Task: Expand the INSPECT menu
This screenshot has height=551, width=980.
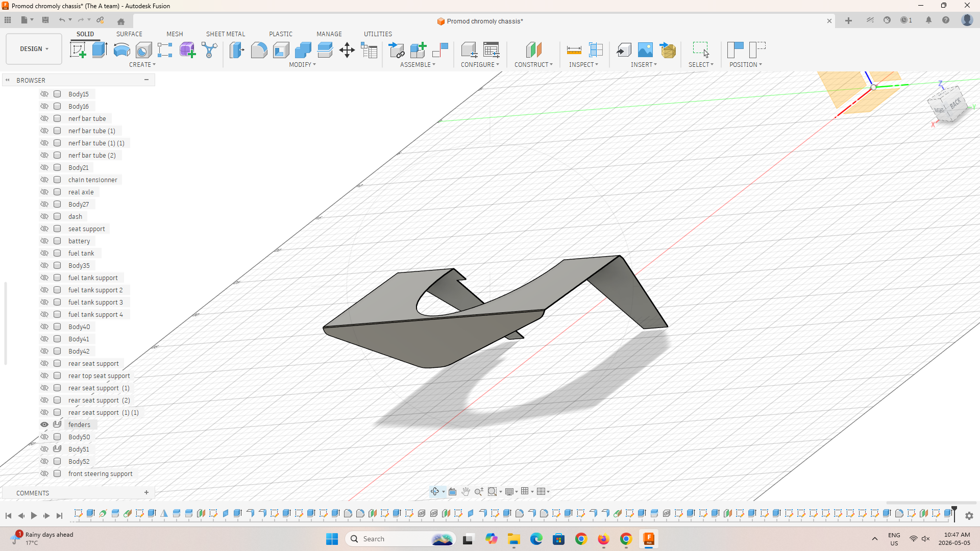Action: 583,65
